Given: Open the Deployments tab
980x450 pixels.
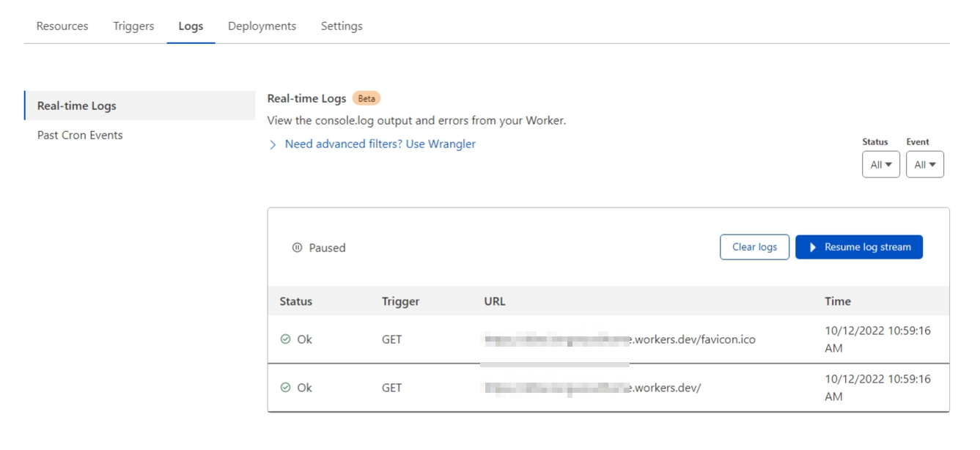Looking at the screenshot, I should click(262, 25).
